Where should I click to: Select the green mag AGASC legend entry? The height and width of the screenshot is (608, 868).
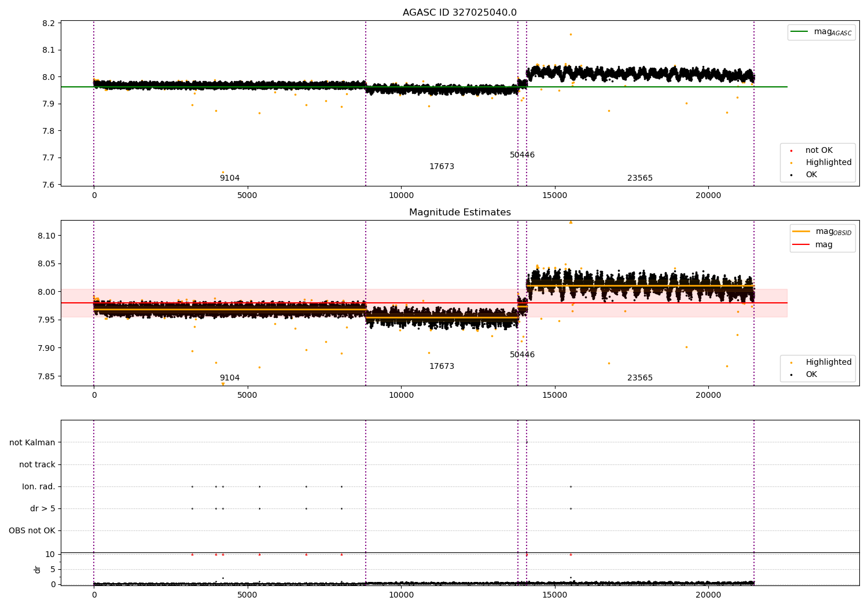tap(821, 32)
